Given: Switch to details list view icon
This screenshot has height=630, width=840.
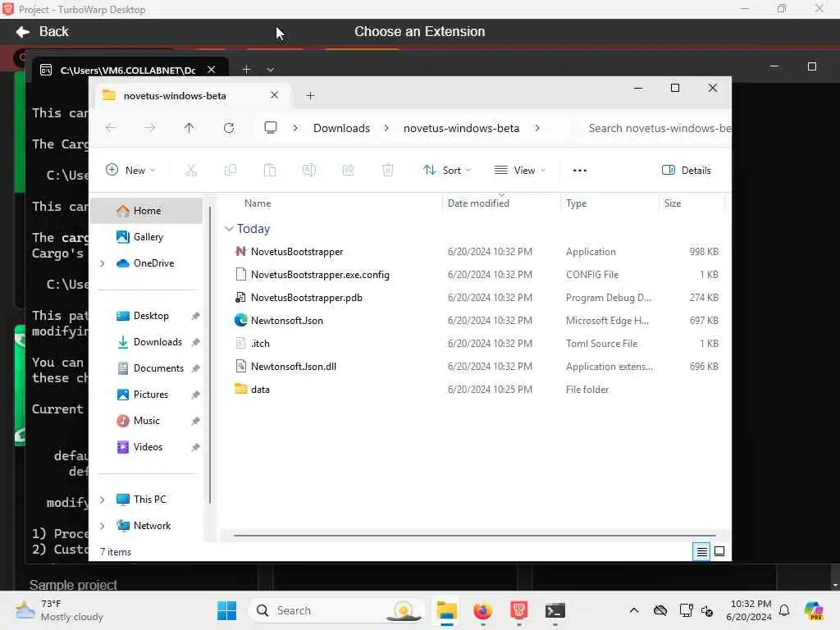Looking at the screenshot, I should point(701,551).
